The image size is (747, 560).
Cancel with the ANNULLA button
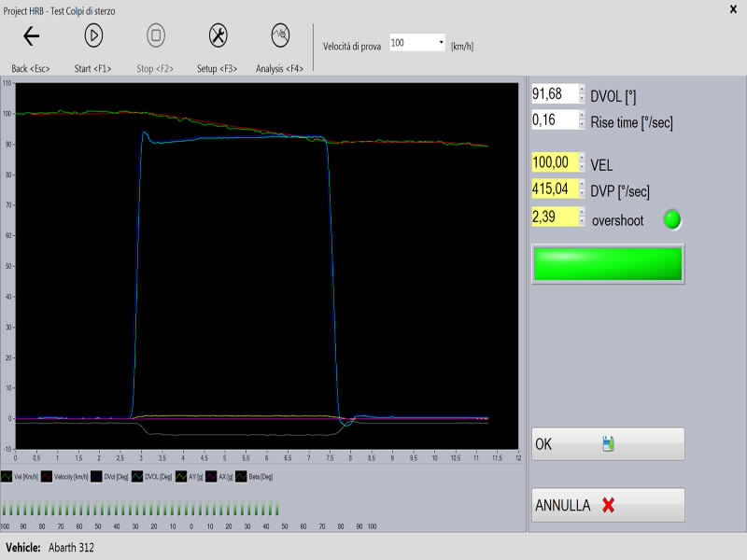[608, 505]
